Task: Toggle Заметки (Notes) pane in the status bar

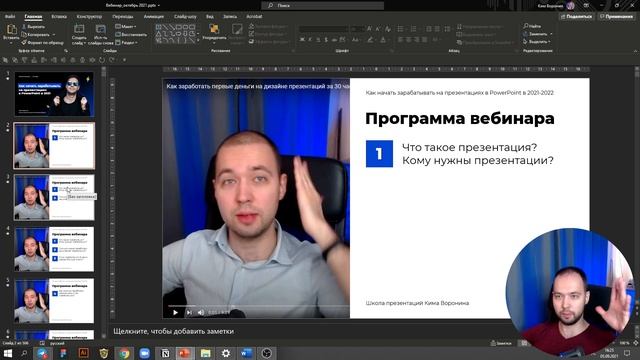Action: pyautogui.click(x=501, y=343)
